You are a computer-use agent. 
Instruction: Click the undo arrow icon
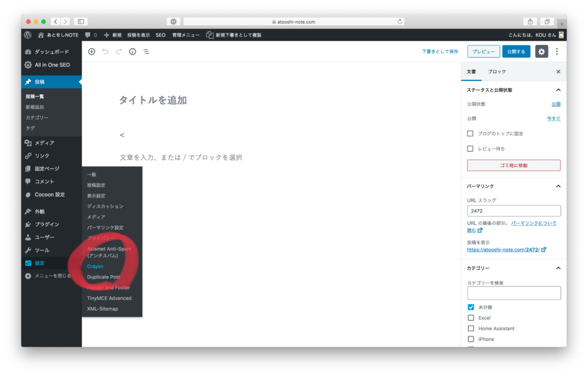[105, 52]
